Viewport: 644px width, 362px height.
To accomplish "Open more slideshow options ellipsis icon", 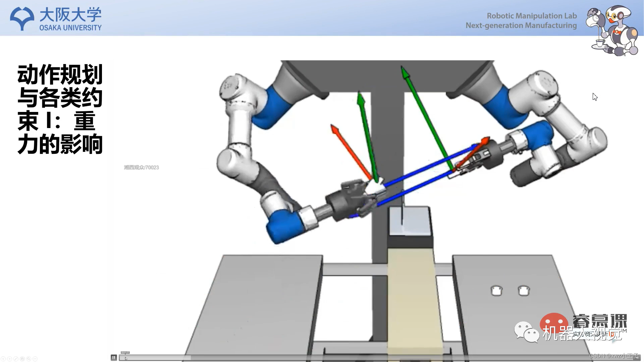I will coord(35,359).
